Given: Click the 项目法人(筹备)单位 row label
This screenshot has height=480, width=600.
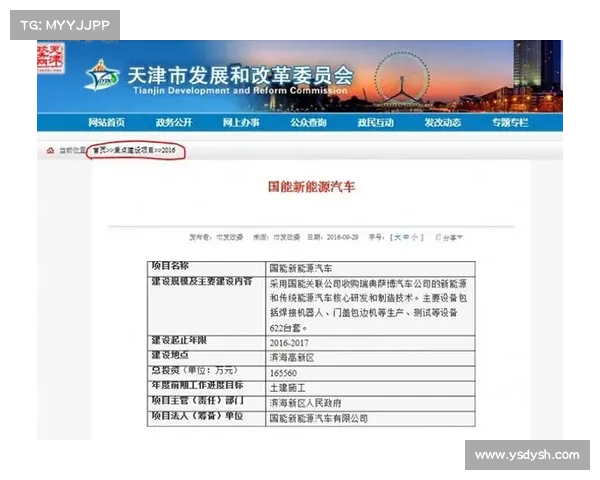Looking at the screenshot, I should pos(197,416).
